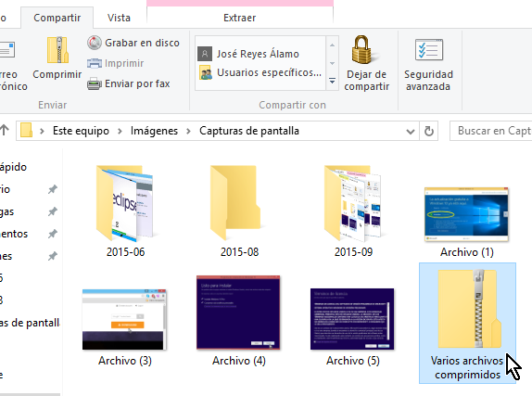Select the 2015-08 folder
Image resolution: width=532 pixels, height=396 pixels.
tap(239, 211)
